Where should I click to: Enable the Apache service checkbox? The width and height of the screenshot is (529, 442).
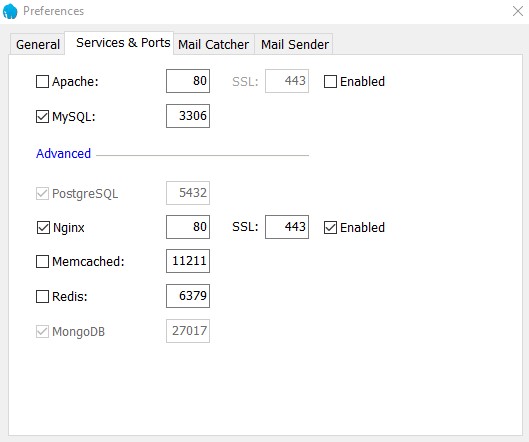coord(42,81)
